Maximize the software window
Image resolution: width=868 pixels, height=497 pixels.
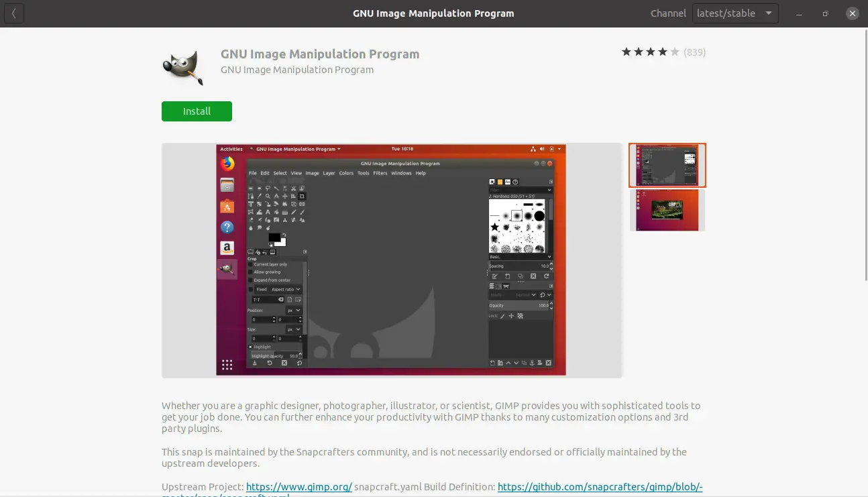coord(825,13)
